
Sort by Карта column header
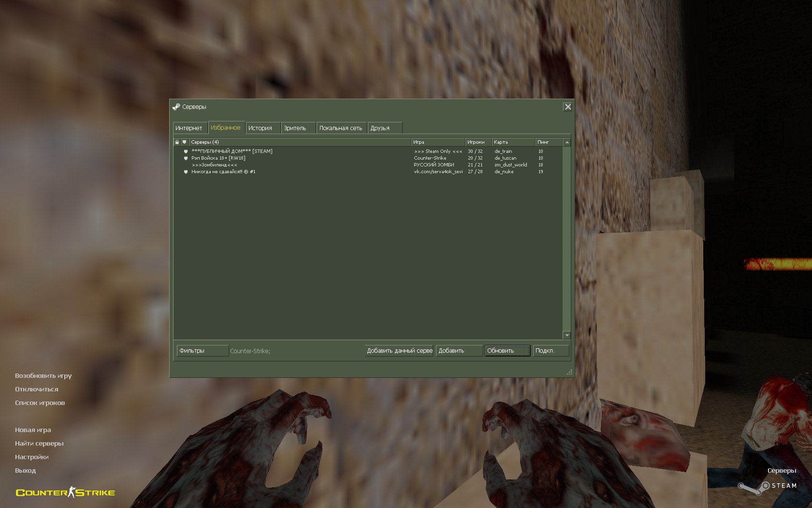tap(514, 142)
